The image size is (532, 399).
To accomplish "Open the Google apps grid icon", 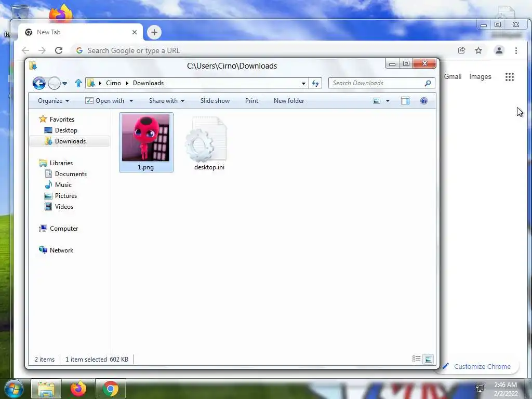I will tap(510, 77).
